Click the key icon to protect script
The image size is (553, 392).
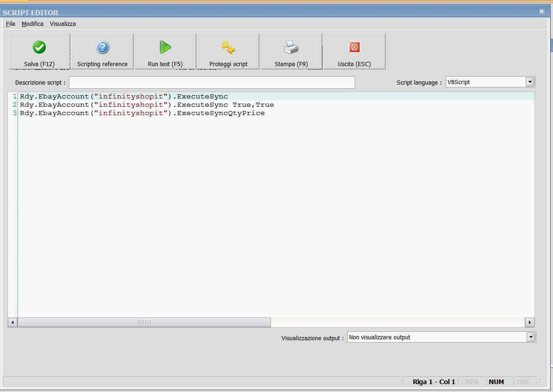point(228,47)
